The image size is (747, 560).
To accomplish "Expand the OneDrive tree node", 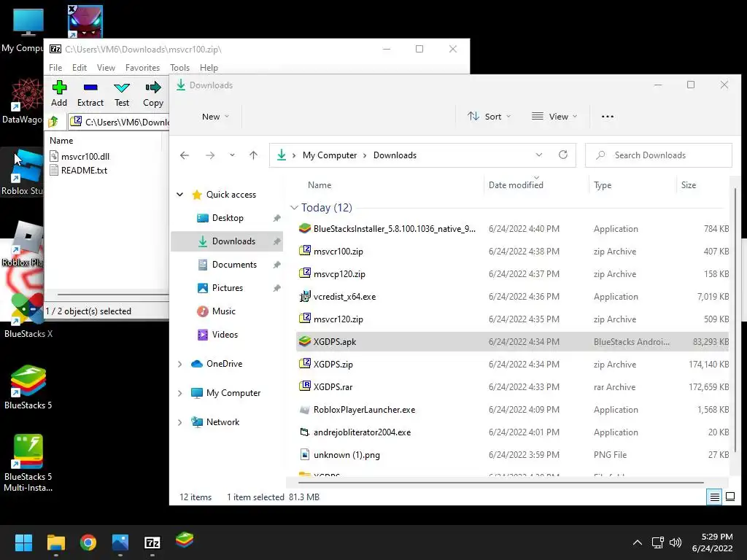I will [x=180, y=364].
